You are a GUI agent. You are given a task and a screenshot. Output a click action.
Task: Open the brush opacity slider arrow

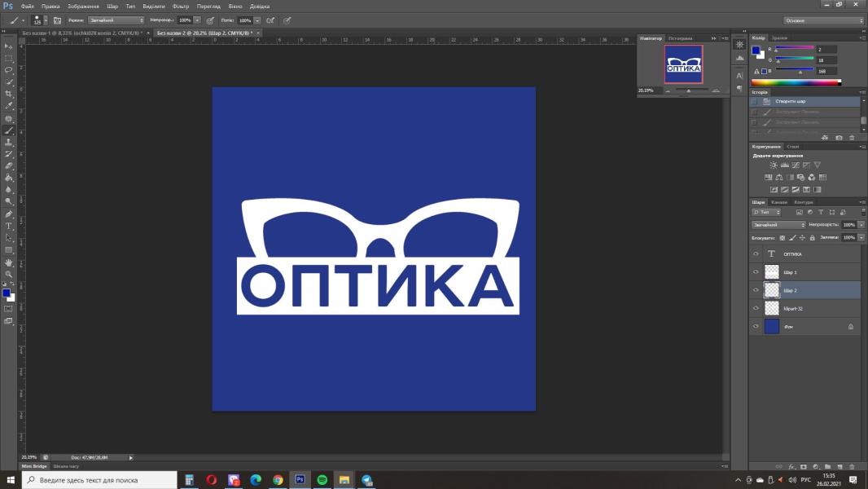(x=197, y=20)
